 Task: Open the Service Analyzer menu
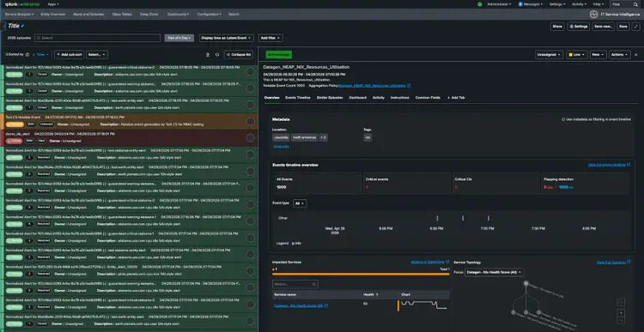tap(19, 15)
